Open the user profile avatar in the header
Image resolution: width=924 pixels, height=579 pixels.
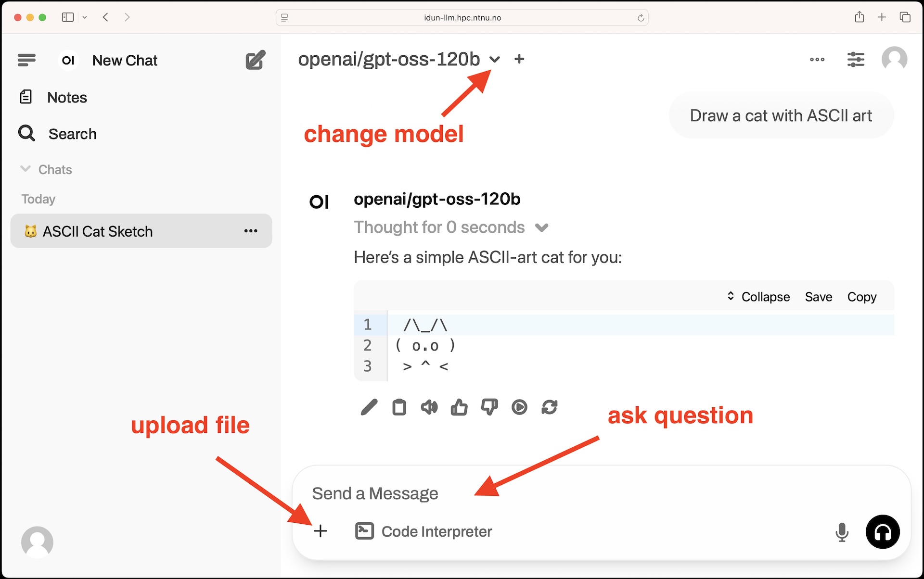(894, 60)
